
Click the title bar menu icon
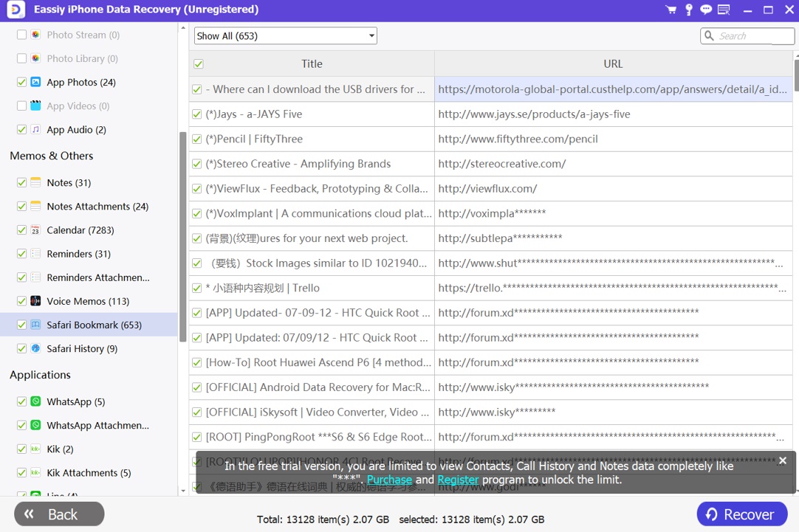(724, 10)
